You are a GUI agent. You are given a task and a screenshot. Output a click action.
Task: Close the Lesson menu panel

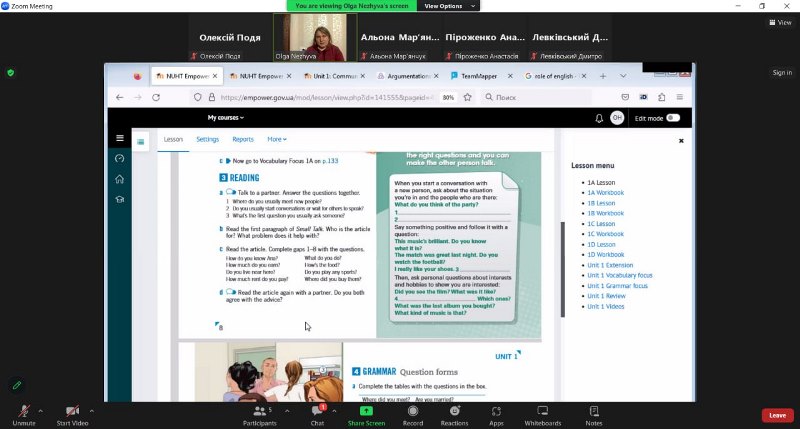coord(681,141)
